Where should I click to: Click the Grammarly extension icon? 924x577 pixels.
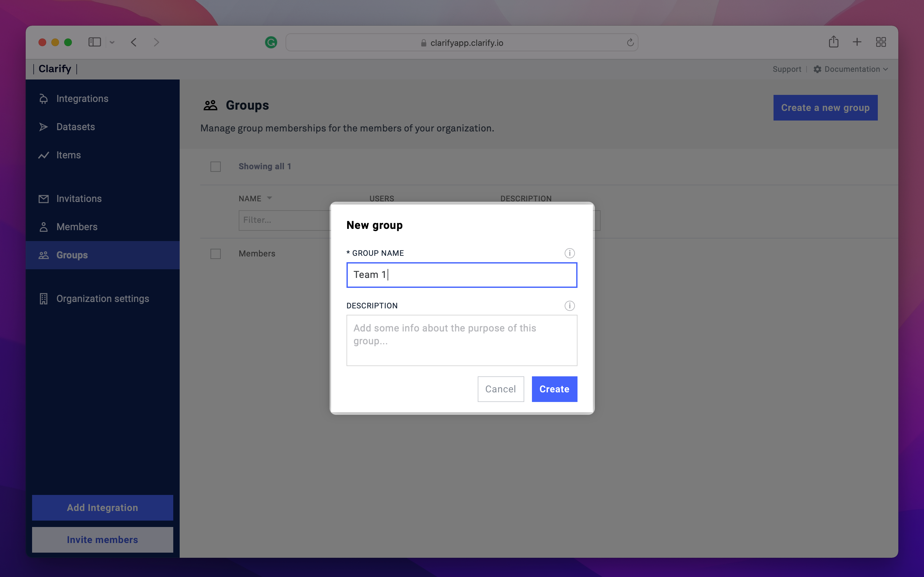271,42
